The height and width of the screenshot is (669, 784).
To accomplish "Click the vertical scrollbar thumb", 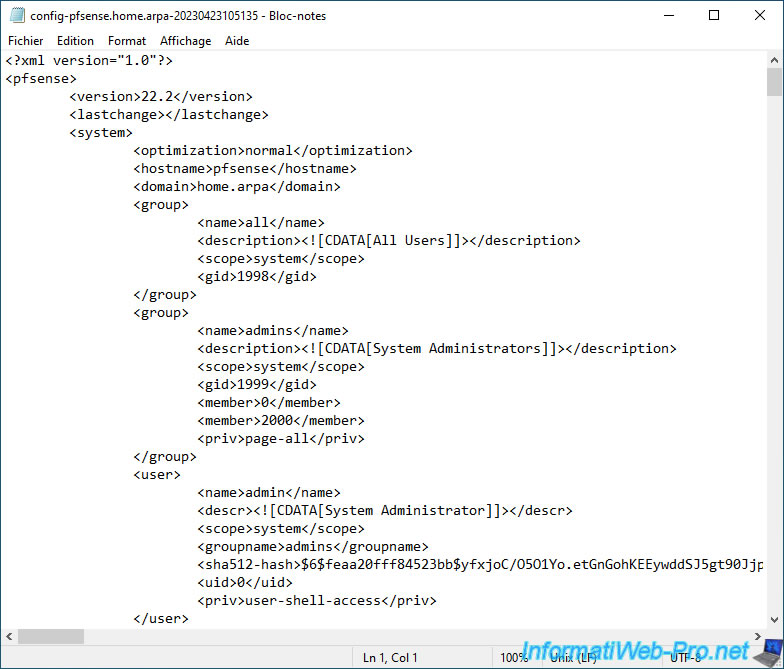I will (774, 82).
